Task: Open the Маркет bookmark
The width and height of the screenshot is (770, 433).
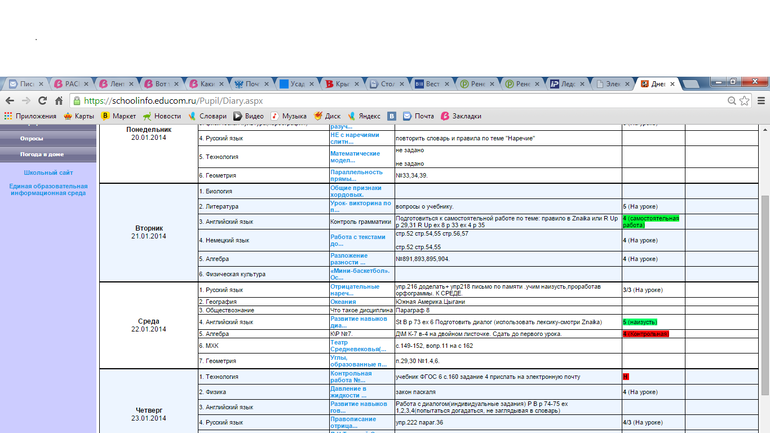Action: (118, 116)
